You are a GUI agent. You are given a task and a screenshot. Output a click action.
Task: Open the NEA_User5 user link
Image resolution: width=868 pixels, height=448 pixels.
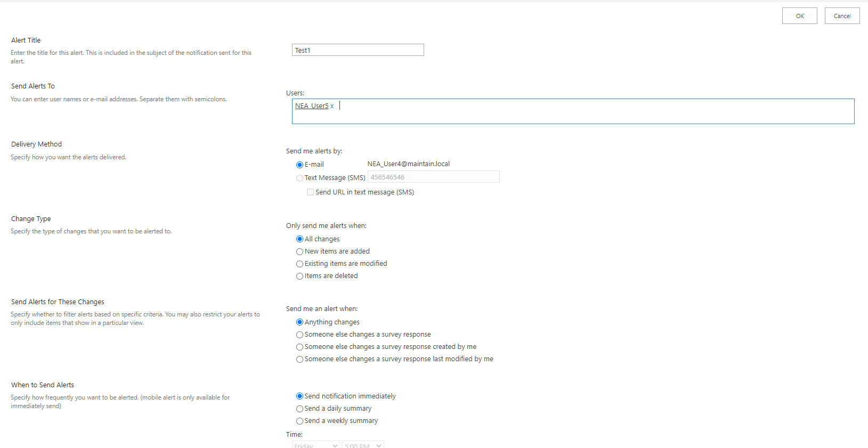[312, 106]
